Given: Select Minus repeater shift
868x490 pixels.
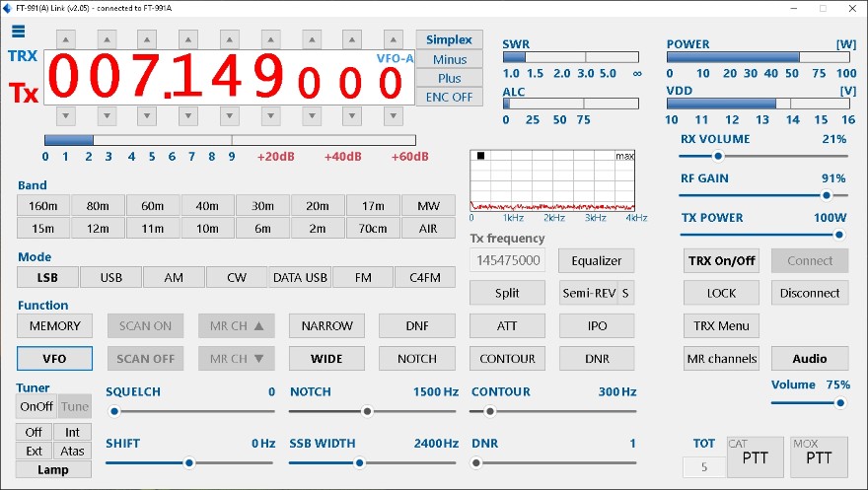Looking at the screenshot, I should pyautogui.click(x=449, y=59).
